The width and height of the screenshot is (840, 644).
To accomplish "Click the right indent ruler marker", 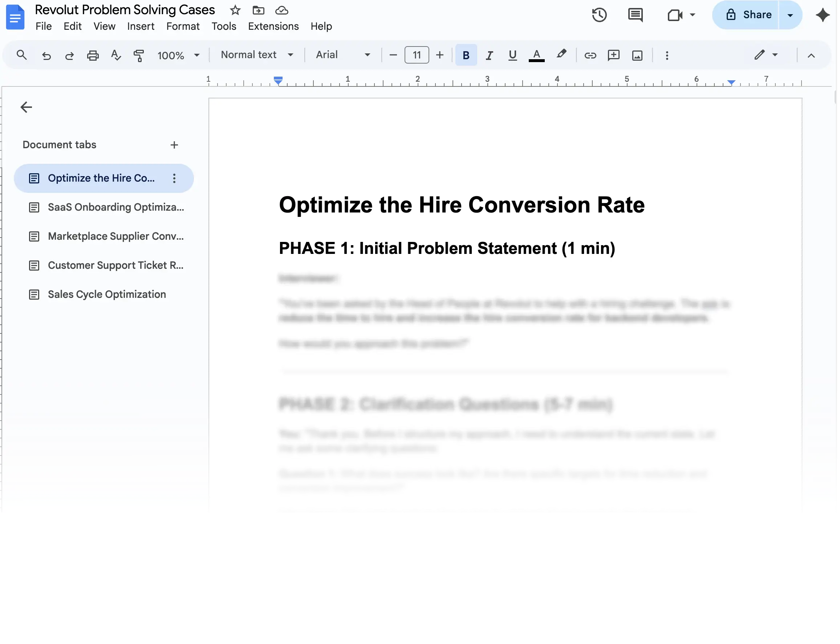I will (731, 82).
